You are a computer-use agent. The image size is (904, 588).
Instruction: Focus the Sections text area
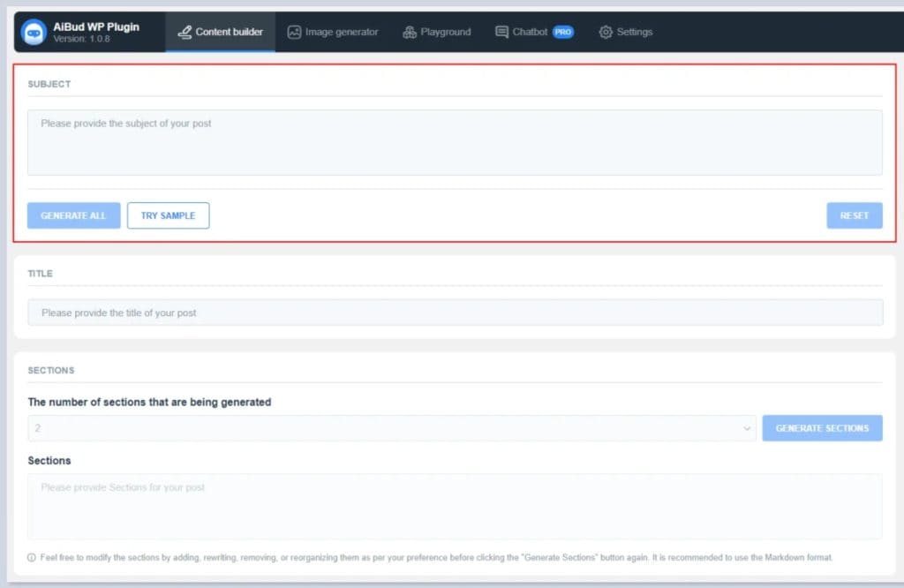tap(455, 506)
